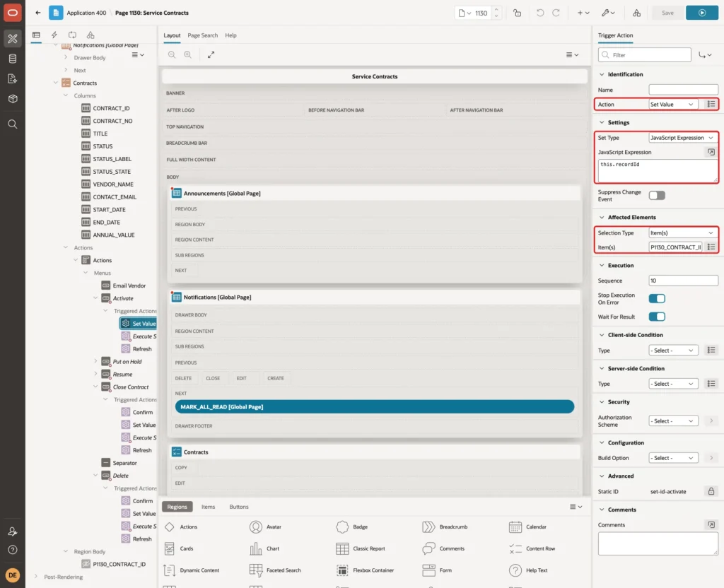Toggle Suppress Change Event switch
This screenshot has width=724, height=588.
pyautogui.click(x=657, y=195)
